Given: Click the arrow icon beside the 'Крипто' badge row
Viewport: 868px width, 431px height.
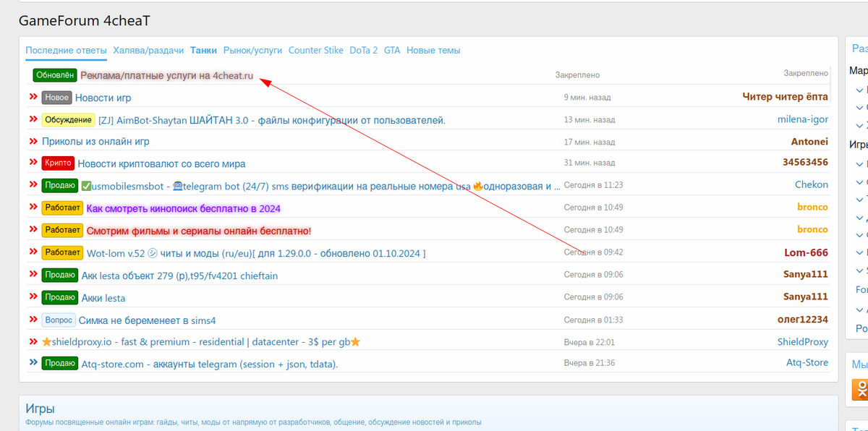Looking at the screenshot, I should click(x=33, y=163).
